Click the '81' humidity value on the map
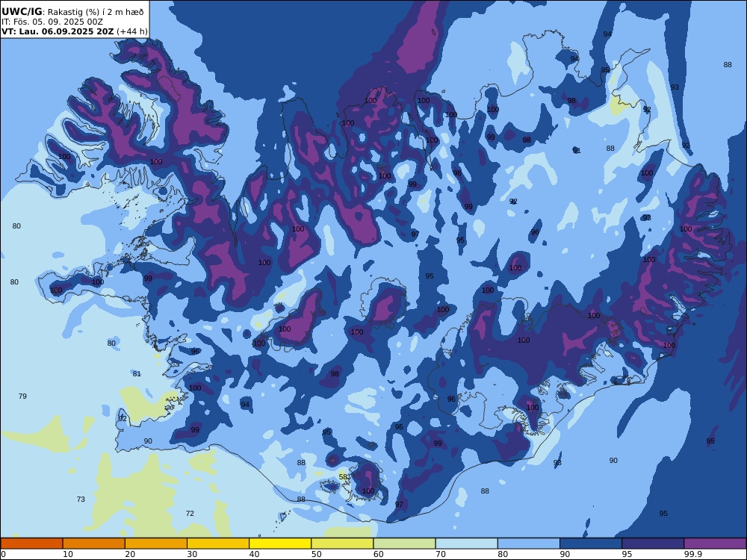 [137, 374]
